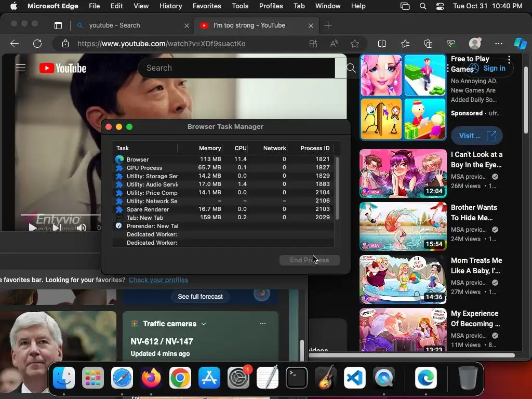
Task: Open the Favorites menu
Action: click(x=207, y=6)
